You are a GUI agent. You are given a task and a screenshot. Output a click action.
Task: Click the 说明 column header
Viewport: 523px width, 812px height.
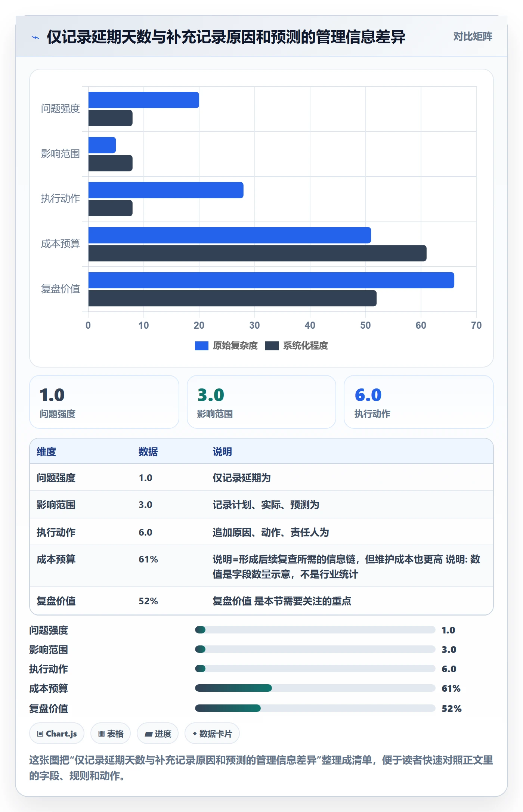[x=222, y=452]
